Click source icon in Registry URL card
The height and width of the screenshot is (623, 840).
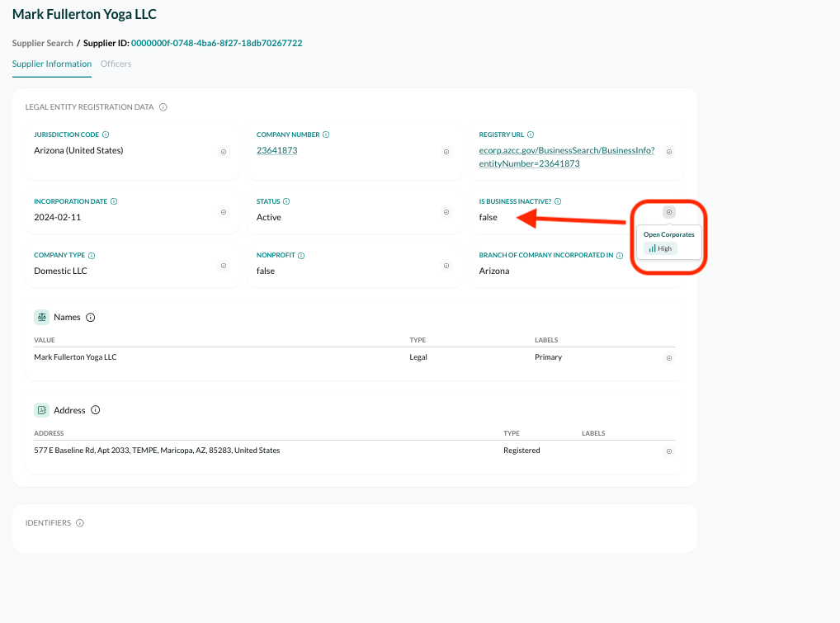tap(669, 152)
